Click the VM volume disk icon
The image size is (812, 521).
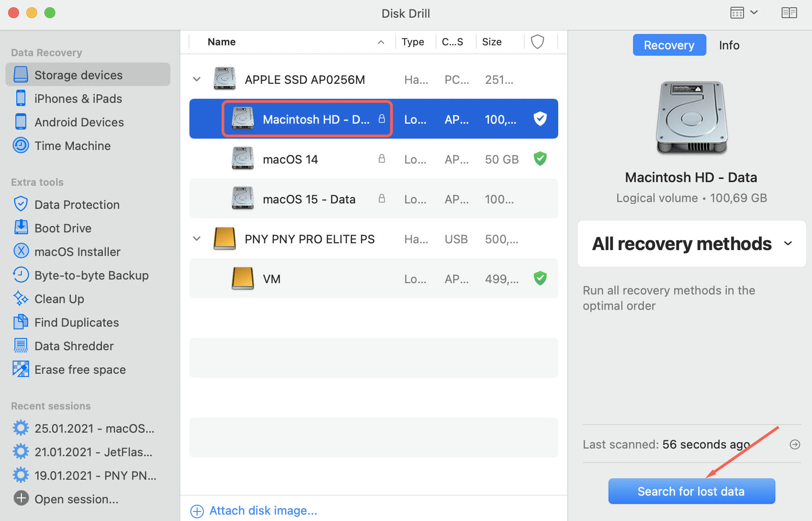(x=243, y=278)
